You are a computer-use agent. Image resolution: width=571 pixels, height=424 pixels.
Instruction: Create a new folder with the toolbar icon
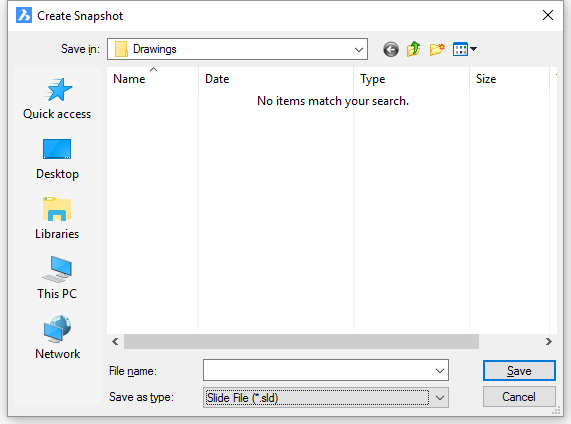point(437,49)
